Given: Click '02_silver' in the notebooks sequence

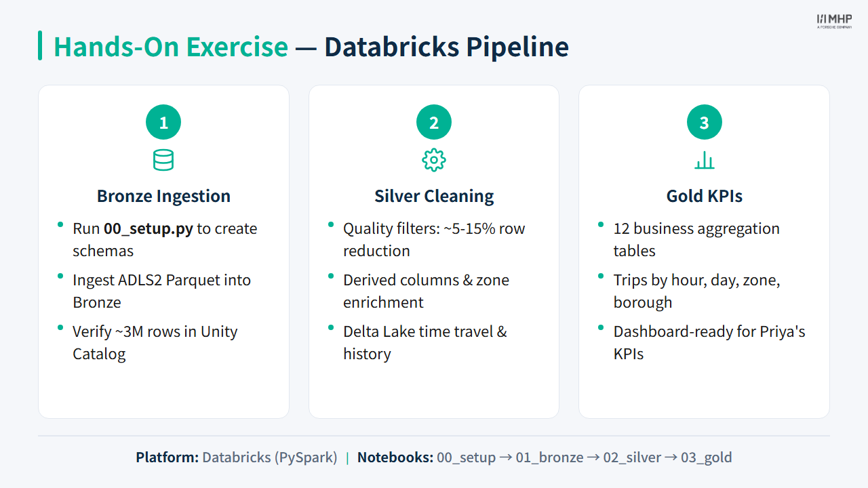Looking at the screenshot, I should click(x=632, y=457).
